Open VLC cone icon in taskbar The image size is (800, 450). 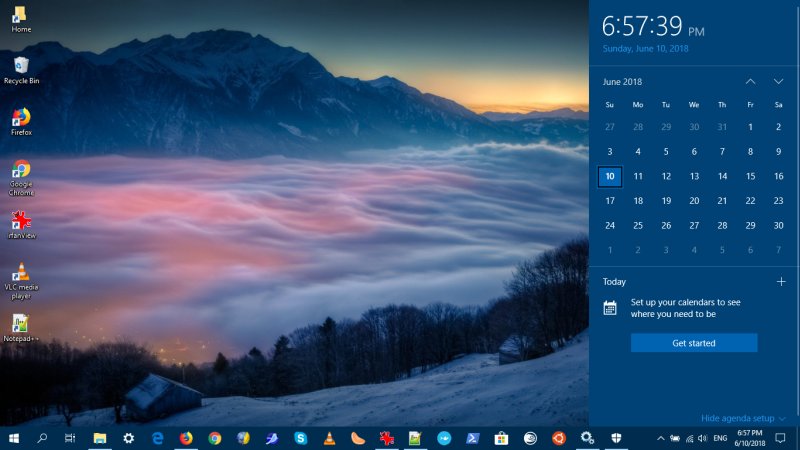click(330, 438)
